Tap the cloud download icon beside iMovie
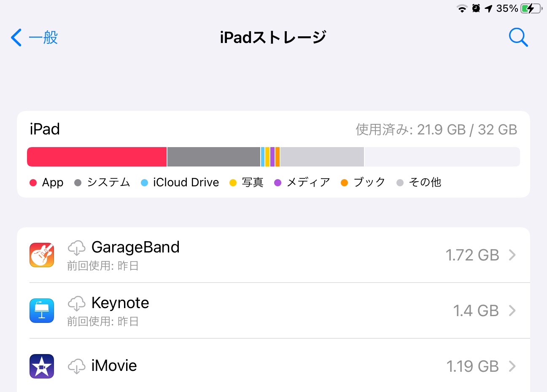 (76, 366)
